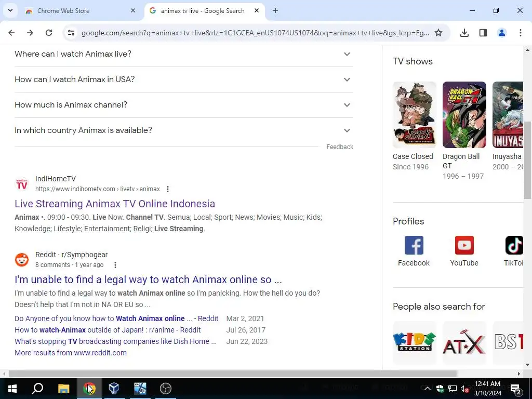Open AT-X channel logo

pos(464,342)
